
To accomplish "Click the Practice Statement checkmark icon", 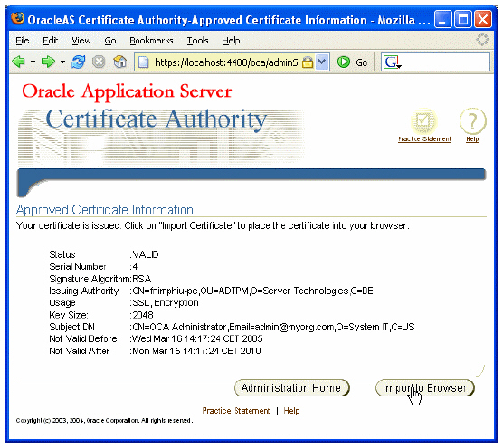I will click(423, 120).
